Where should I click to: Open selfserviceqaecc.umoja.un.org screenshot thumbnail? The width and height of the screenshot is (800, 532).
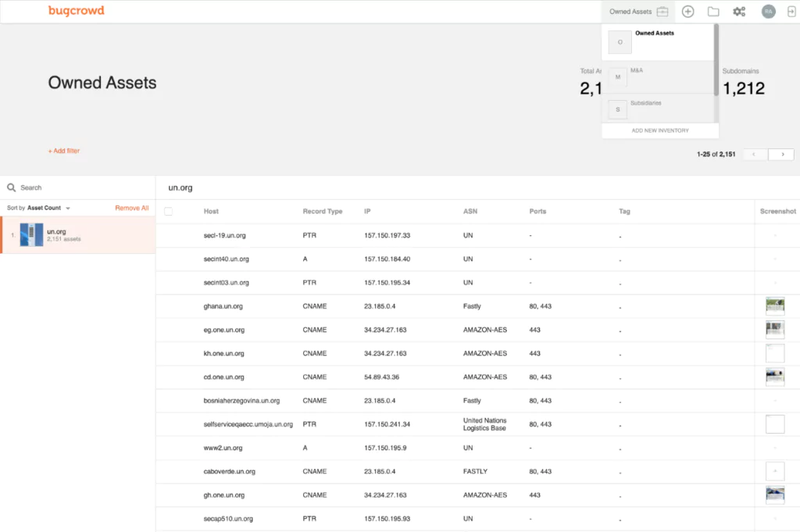775,424
